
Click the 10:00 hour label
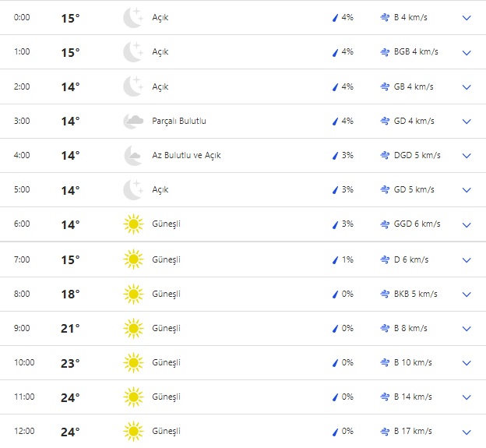[24, 362]
